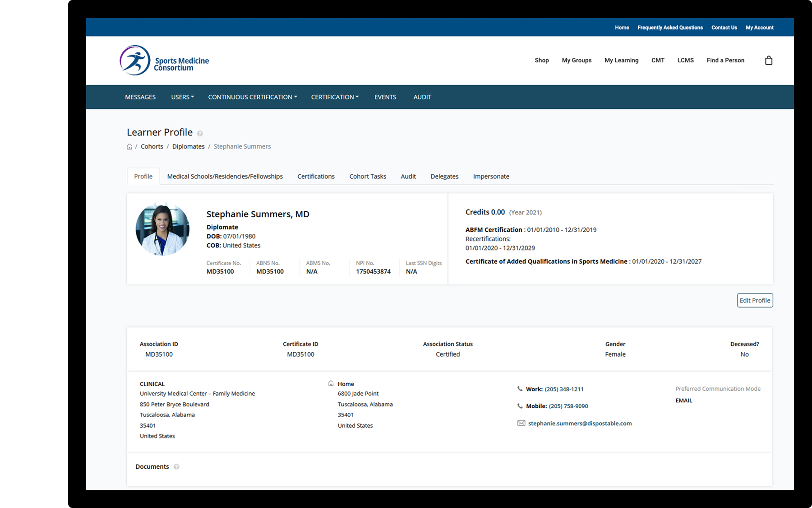The image size is (812, 508).
Task: Click Stephanie Summers profile photo
Action: pos(162,229)
